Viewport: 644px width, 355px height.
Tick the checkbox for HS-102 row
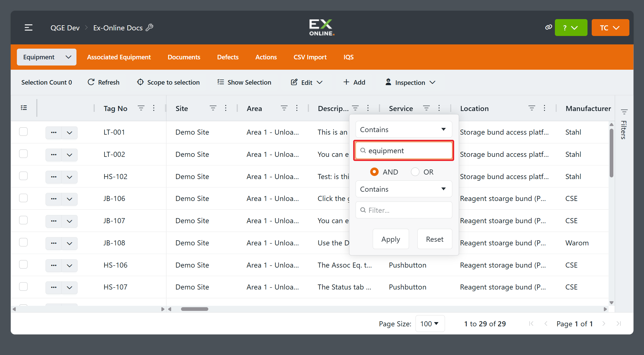(23, 176)
